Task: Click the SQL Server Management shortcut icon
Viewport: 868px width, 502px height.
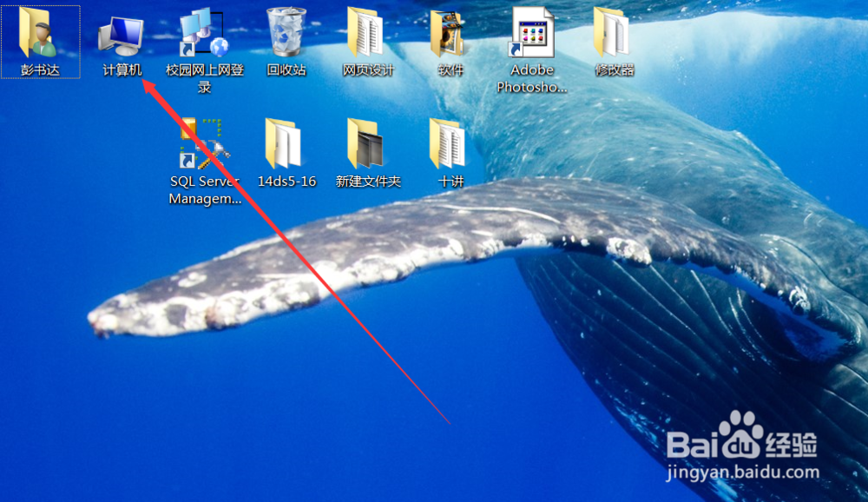Action: click(204, 143)
